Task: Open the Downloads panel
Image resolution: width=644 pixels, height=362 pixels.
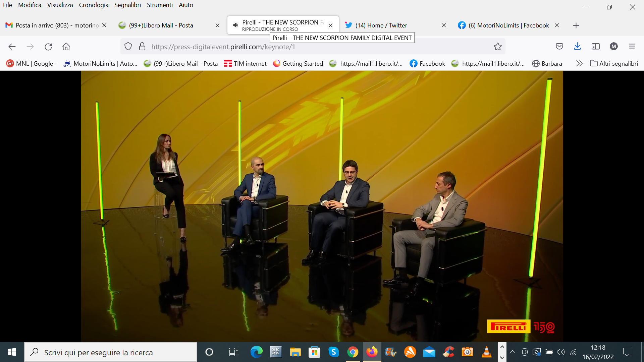Action: 577,47
